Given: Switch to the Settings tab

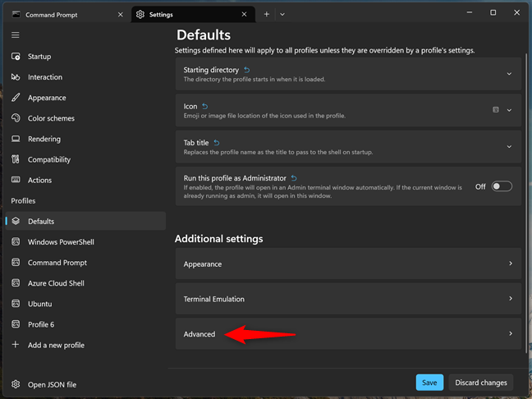Looking at the screenshot, I should click(193, 14).
